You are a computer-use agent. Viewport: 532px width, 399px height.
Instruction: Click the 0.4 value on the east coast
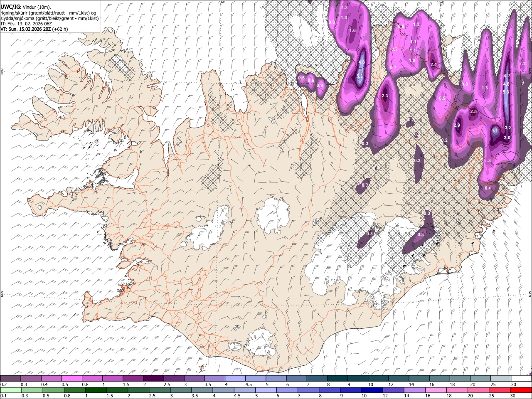(488, 188)
